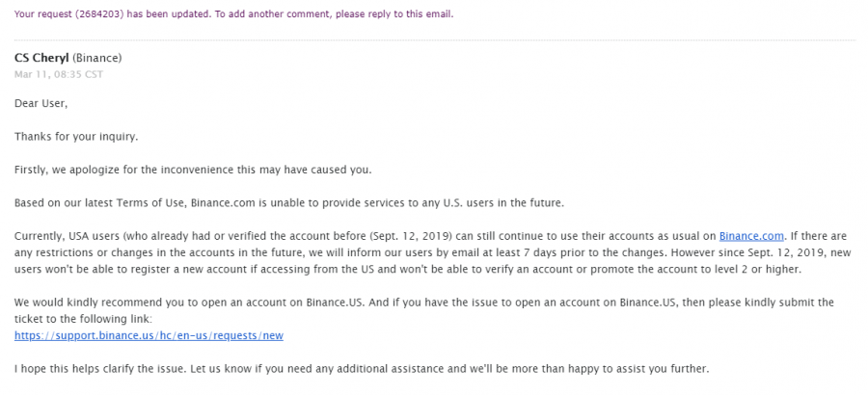The height and width of the screenshot is (395, 868).
Task: Click the closing assistance sentence
Action: pos(362,369)
